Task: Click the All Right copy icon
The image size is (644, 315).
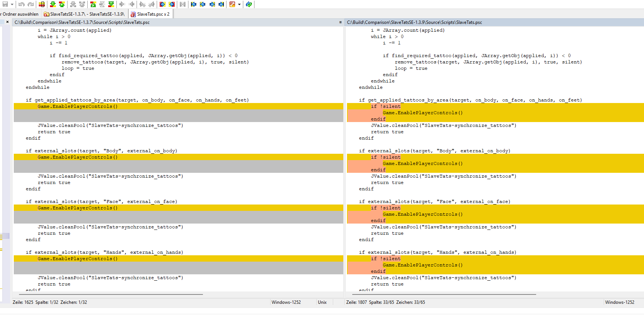Action: click(x=162, y=4)
